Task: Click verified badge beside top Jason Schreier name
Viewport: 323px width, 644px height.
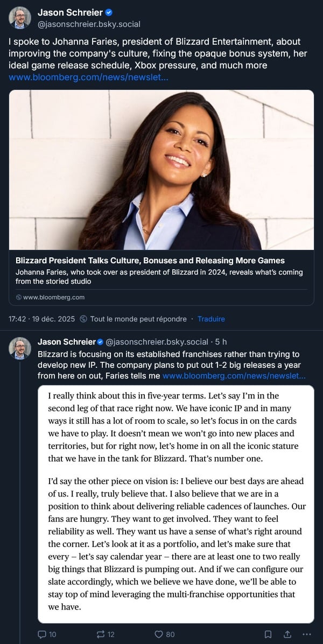Action: [109, 12]
